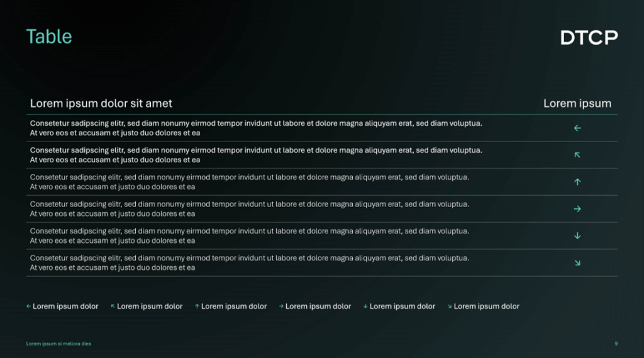
Task: Click the "Lorem ipsum" column header above the arrows
Action: pos(577,103)
